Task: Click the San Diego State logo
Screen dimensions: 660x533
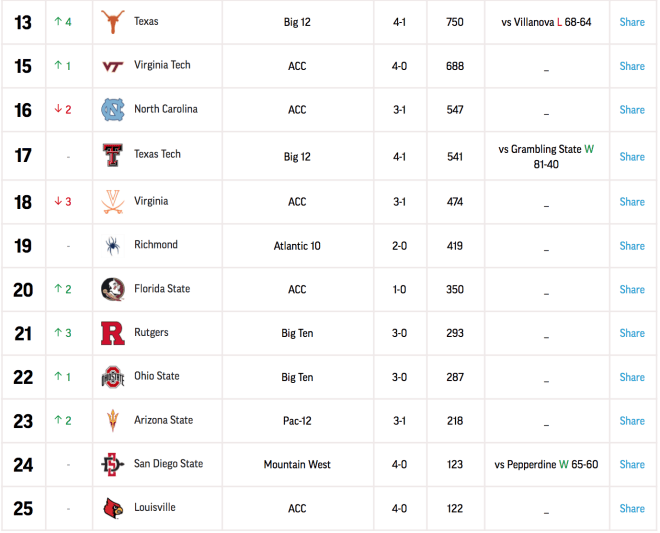Action: [113, 464]
